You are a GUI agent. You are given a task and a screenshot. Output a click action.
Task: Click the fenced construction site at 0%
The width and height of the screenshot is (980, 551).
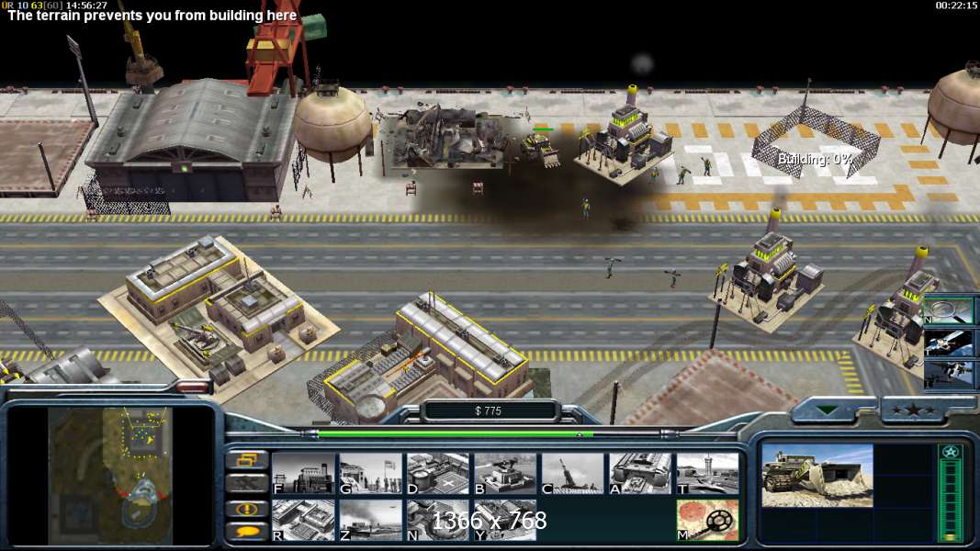point(815,143)
